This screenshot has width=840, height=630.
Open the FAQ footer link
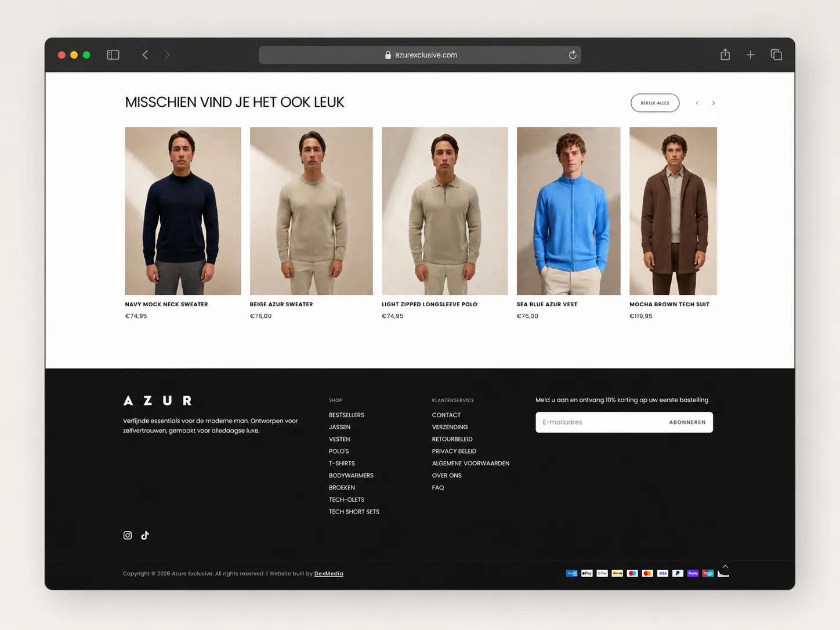438,488
